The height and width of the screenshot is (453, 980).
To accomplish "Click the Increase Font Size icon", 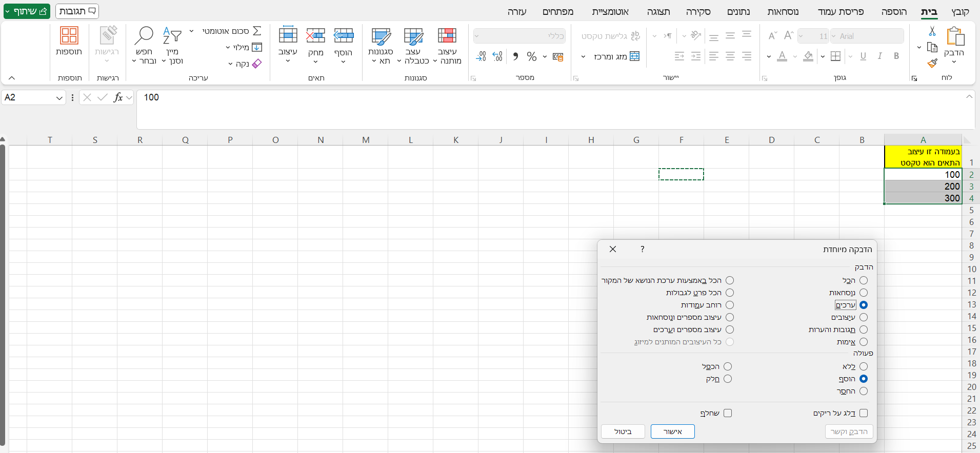I will pyautogui.click(x=789, y=35).
